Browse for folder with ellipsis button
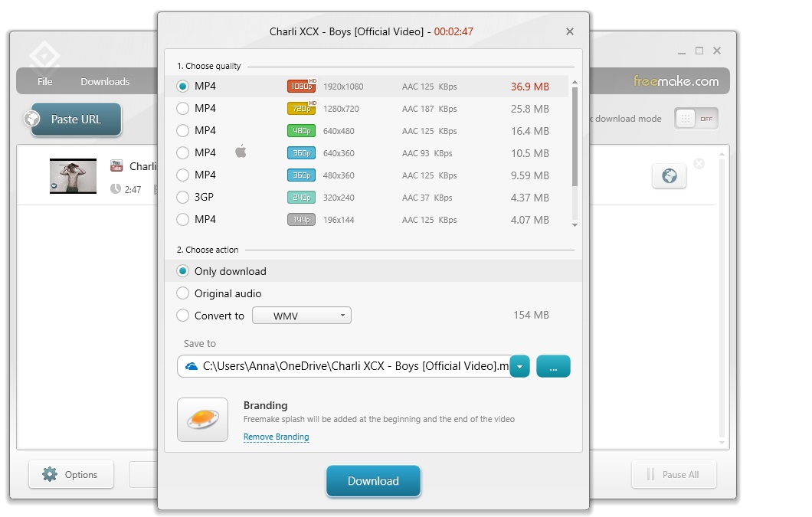This screenshot has height=517, width=812. pyautogui.click(x=553, y=366)
